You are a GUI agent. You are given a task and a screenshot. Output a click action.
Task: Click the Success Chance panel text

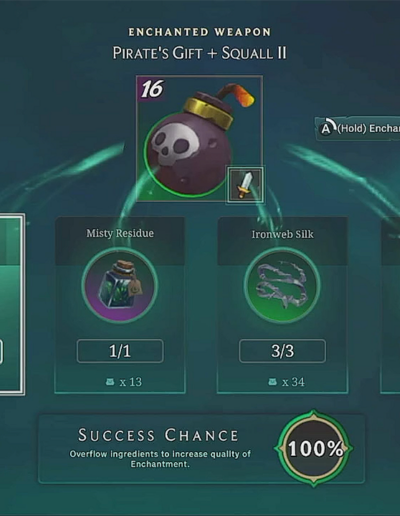pyautogui.click(x=160, y=448)
